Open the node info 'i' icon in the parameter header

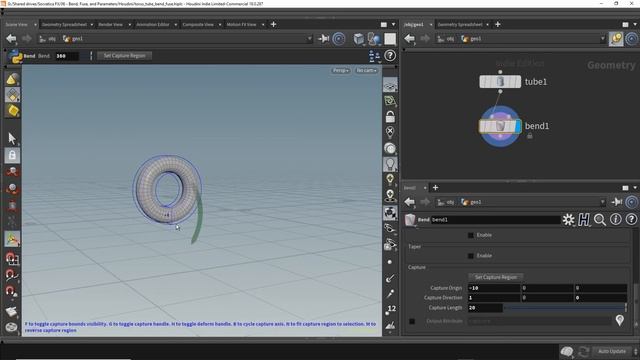[x=616, y=220]
